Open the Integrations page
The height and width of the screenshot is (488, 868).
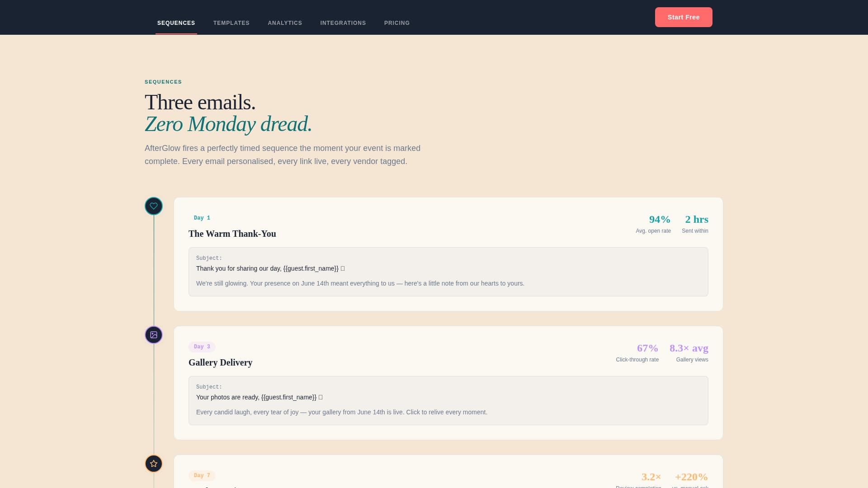[x=343, y=23]
